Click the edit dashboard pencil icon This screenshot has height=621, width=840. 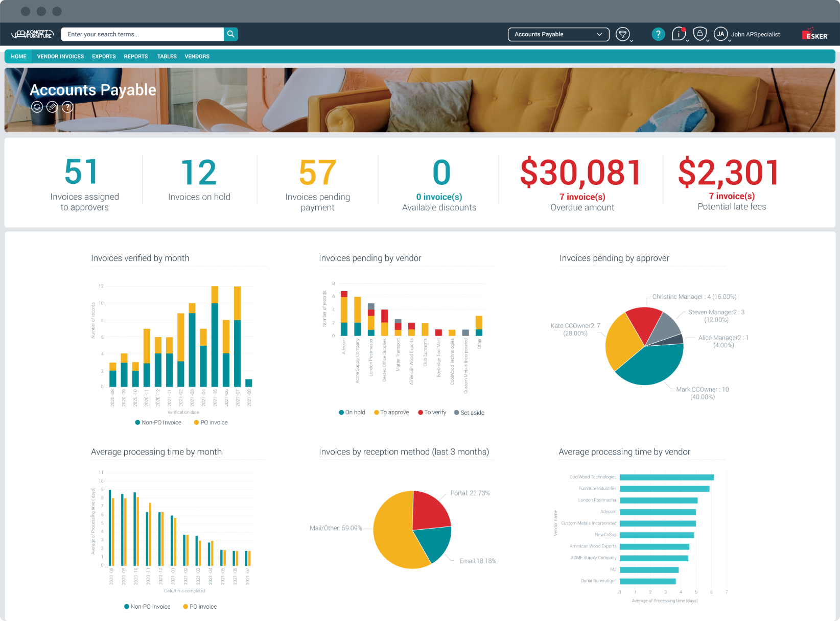(x=52, y=107)
